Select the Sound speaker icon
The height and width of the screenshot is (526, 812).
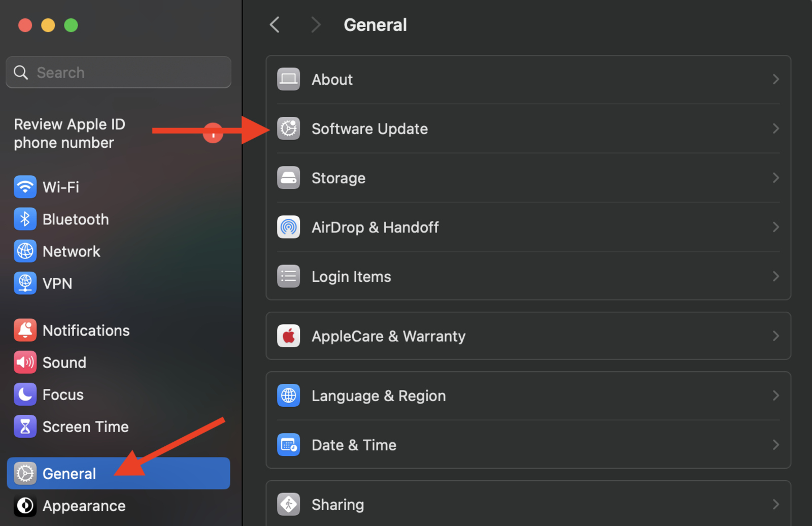25,362
